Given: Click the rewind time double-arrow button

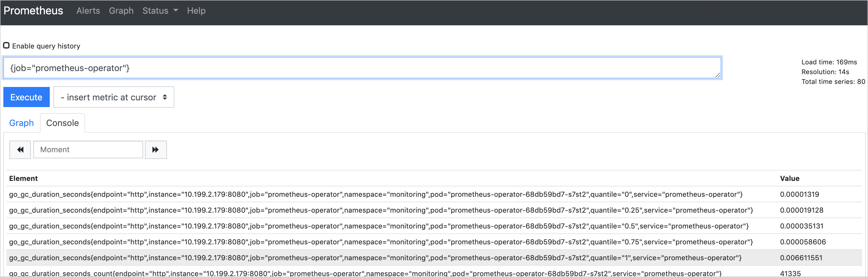Looking at the screenshot, I should [x=20, y=149].
